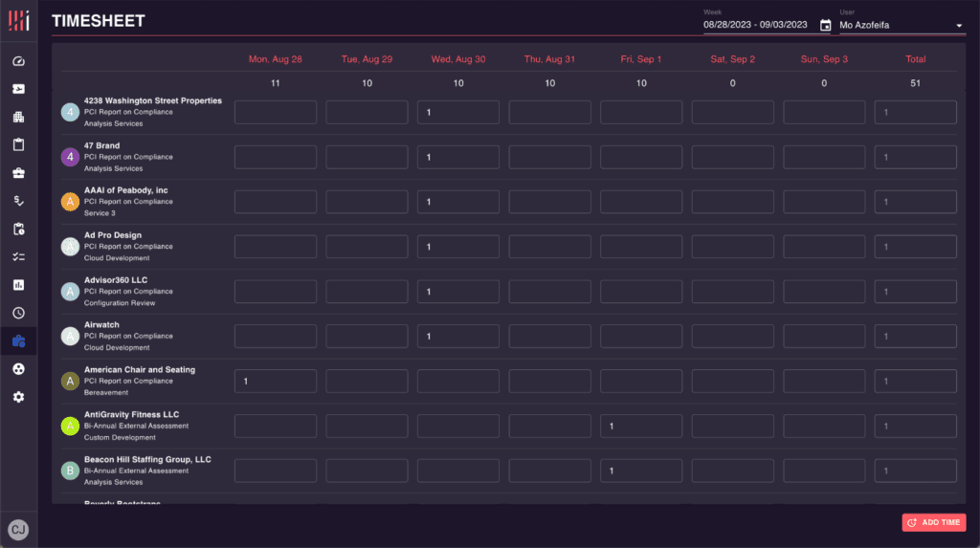980x548 pixels.
Task: Open the settings gear icon in sidebar
Action: point(18,396)
